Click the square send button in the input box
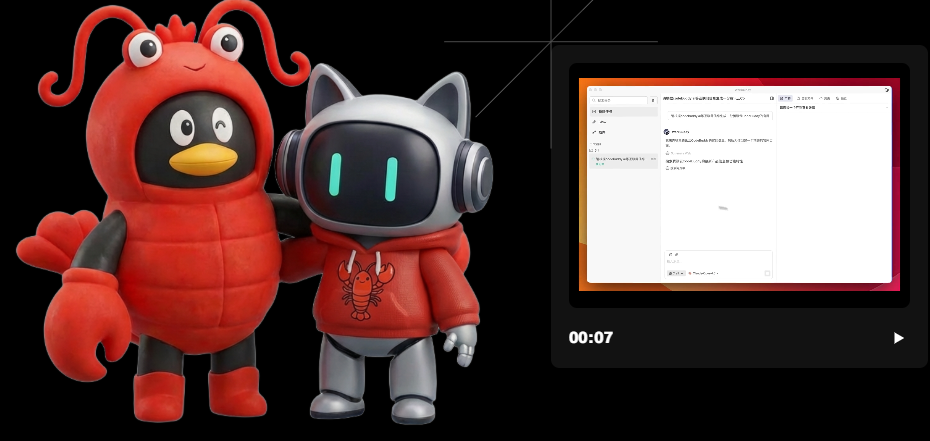The image size is (930, 441). [767, 273]
